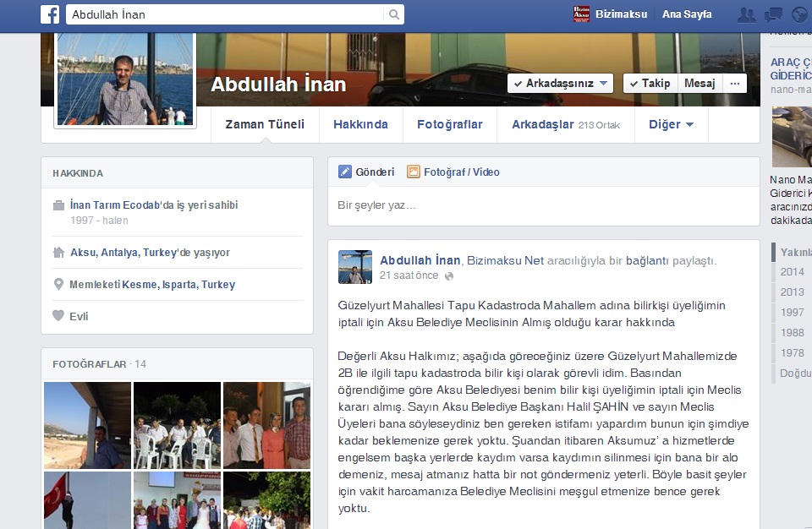Open the Bizimaksu Net link in post

click(506, 260)
